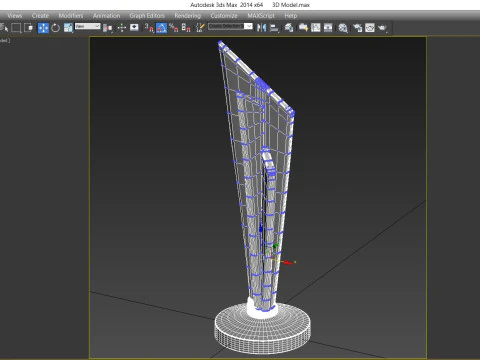Open the Graph Editors menu

(x=147, y=16)
